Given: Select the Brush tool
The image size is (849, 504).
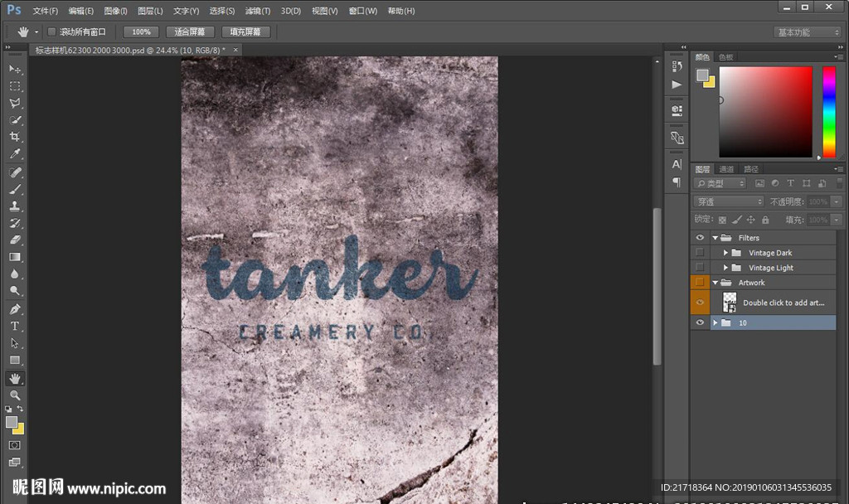Looking at the screenshot, I should pos(15,190).
